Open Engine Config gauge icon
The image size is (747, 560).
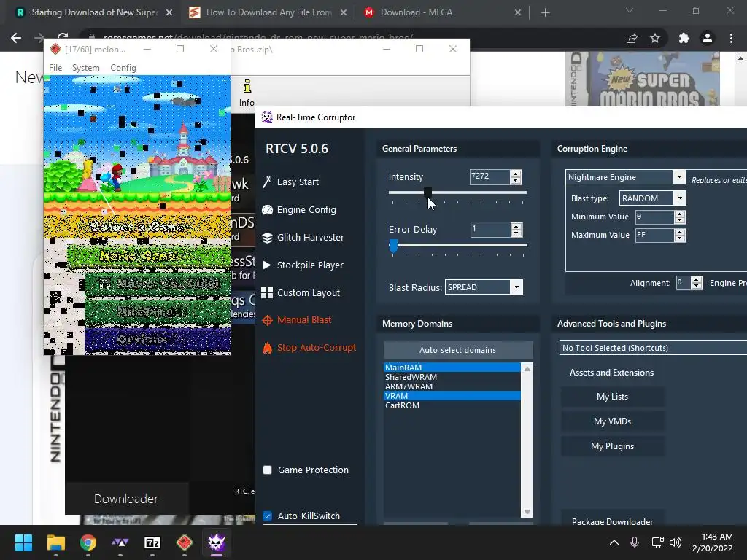267,210
